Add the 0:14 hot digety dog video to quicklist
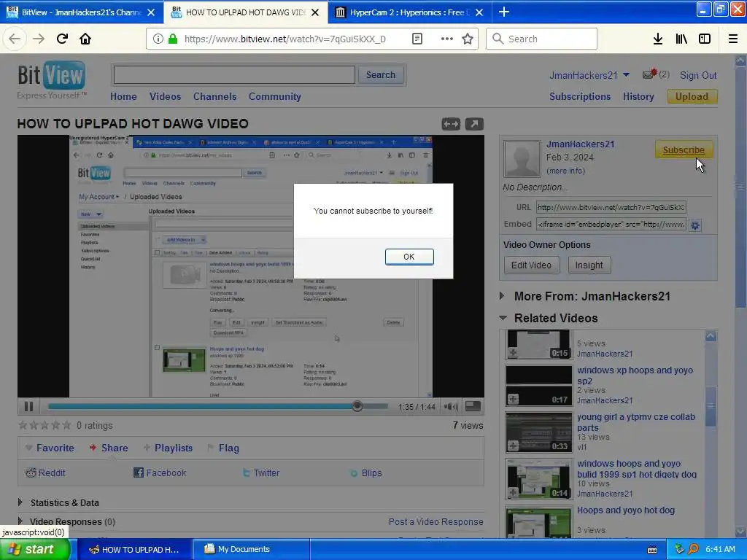 pos(513,492)
